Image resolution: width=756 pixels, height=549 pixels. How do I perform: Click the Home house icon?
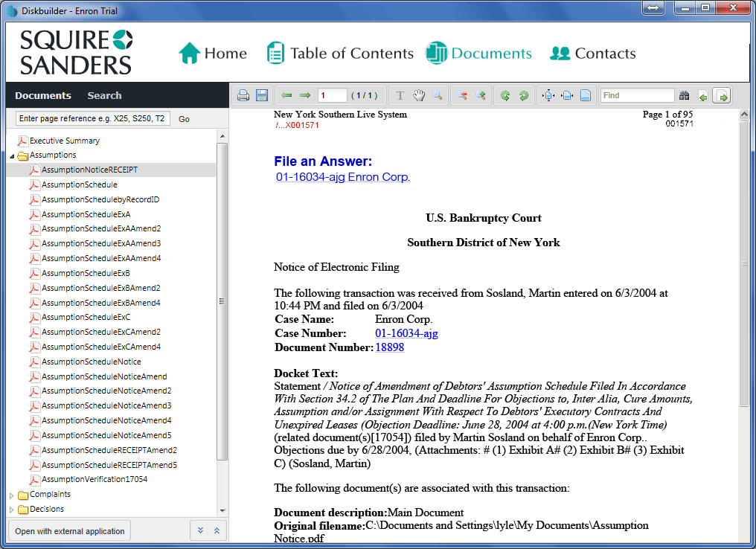(x=189, y=53)
